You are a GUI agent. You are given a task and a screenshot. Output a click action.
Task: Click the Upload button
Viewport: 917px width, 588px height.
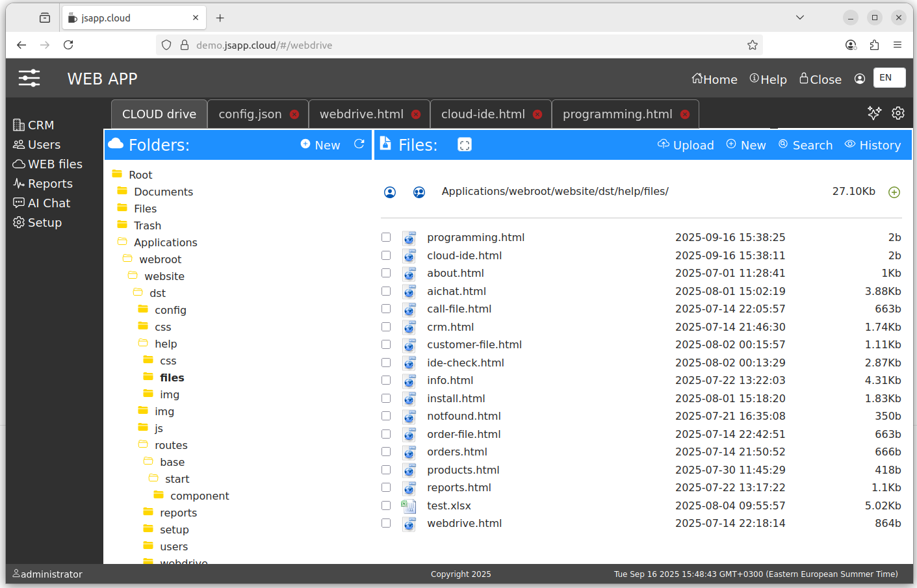686,145
